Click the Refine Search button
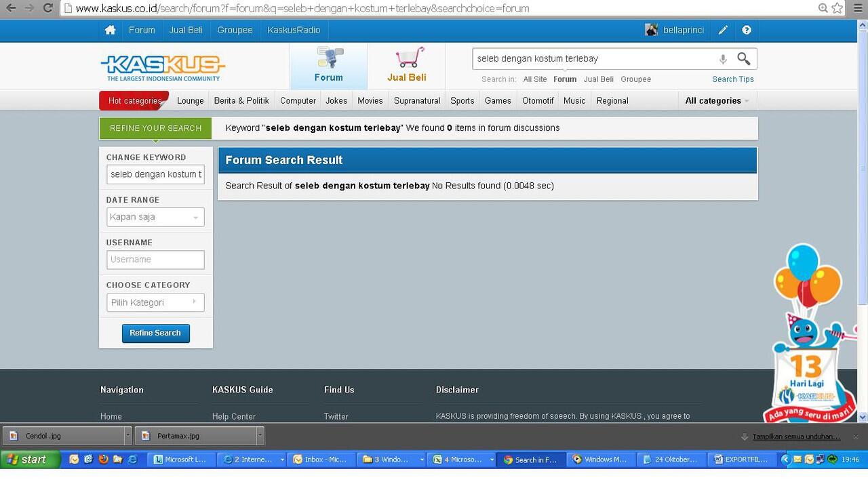868x488 pixels. (155, 333)
